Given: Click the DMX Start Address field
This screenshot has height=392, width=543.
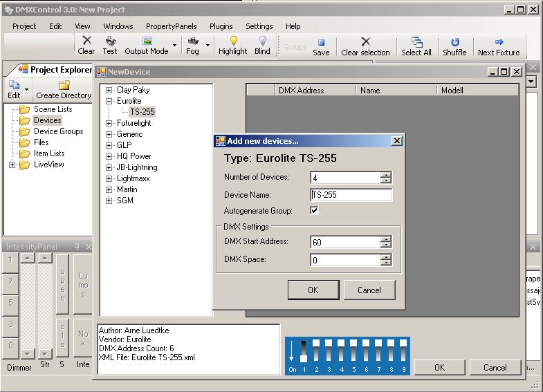Looking at the screenshot, I should 345,242.
